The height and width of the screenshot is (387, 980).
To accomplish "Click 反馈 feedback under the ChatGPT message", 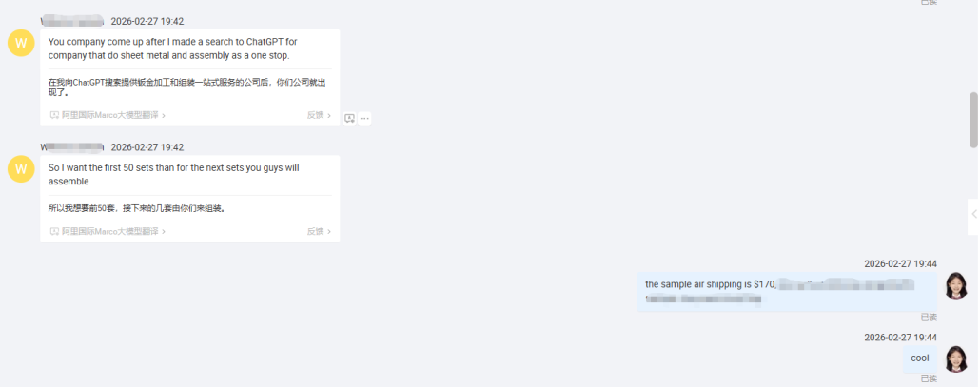I will click(x=319, y=115).
